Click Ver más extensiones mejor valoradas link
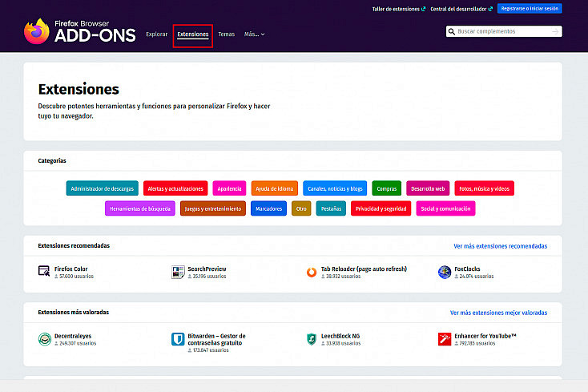Screen dimensions: 588x392 click(498, 313)
